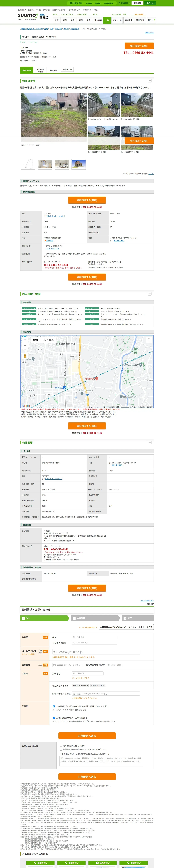Click the 会員登録 button
This screenshot has height=868, width=174.
[x=137, y=3]
